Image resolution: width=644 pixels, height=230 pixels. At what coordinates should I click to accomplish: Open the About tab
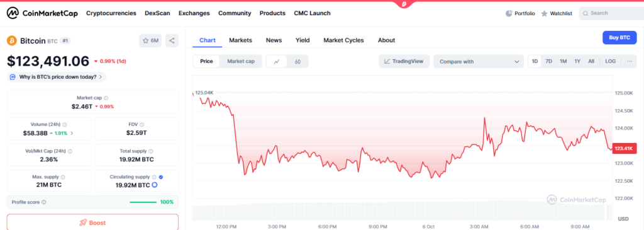coord(386,40)
